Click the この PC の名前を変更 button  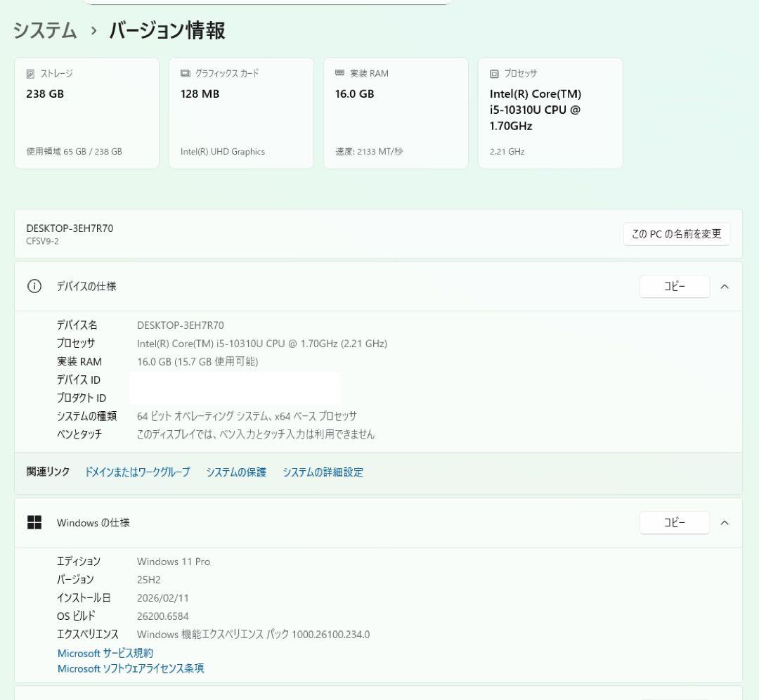[676, 234]
